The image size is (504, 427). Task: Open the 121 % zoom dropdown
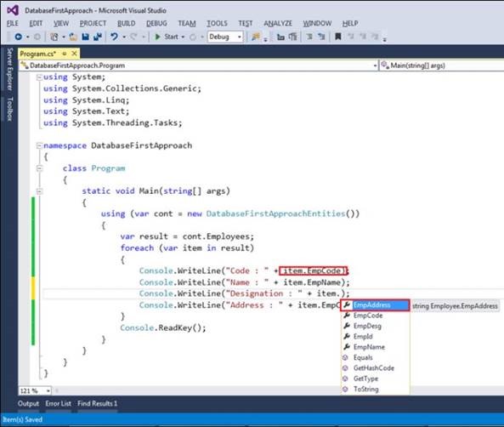pyautogui.click(x=48, y=390)
